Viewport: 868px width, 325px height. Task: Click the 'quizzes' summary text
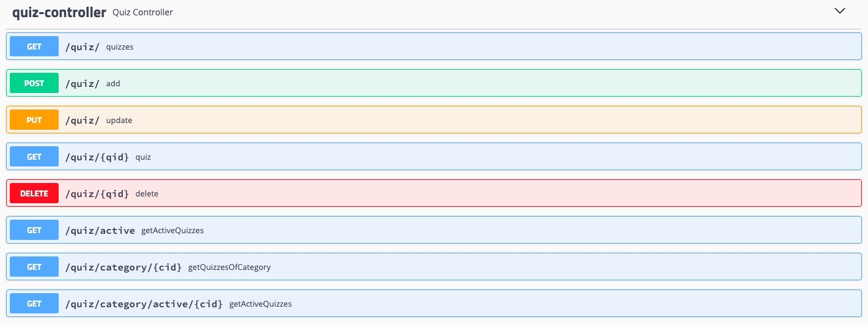tap(120, 47)
